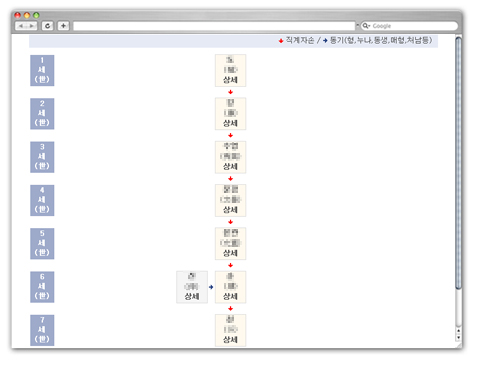Open 상세 link in generation 3 box
The width and height of the screenshot is (485, 373).
click(230, 167)
